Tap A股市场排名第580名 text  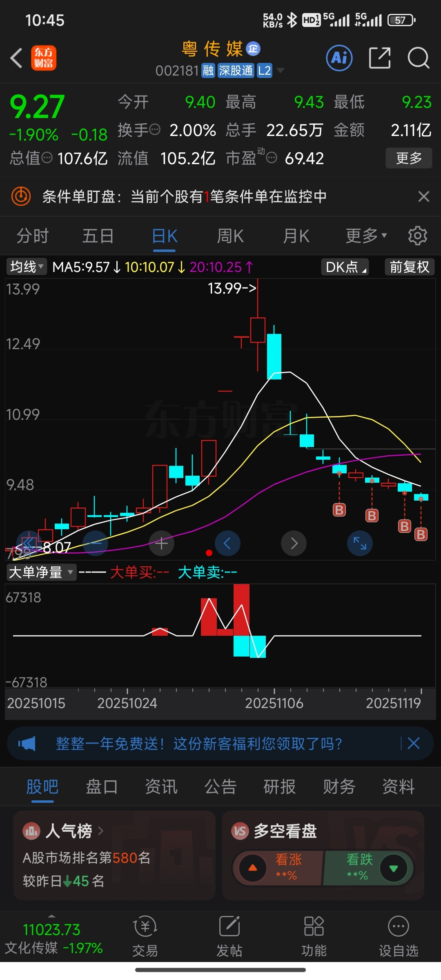pos(87,857)
